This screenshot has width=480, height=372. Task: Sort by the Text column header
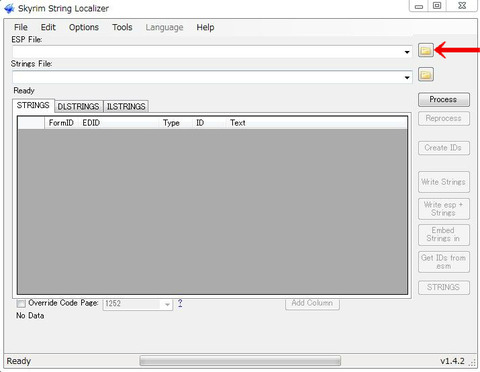click(317, 123)
